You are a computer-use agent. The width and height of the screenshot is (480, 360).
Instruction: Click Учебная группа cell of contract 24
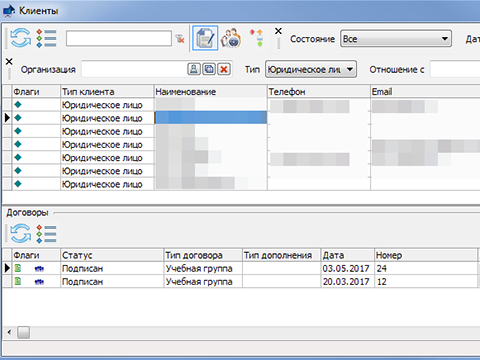203,268
